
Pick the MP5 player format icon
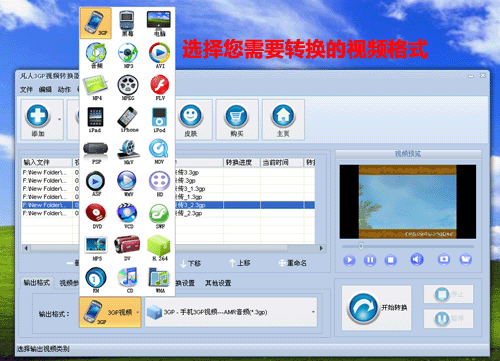[96, 248]
